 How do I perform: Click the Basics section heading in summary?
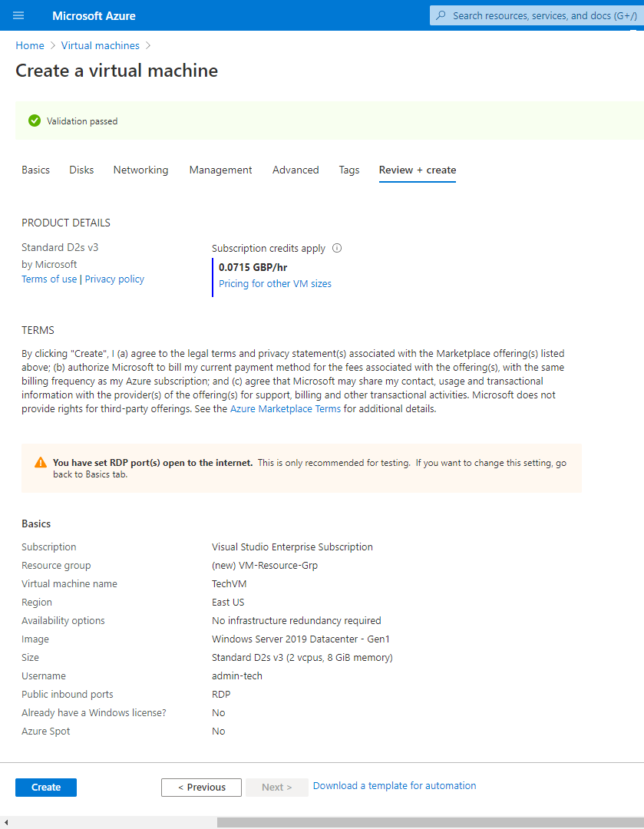36,523
